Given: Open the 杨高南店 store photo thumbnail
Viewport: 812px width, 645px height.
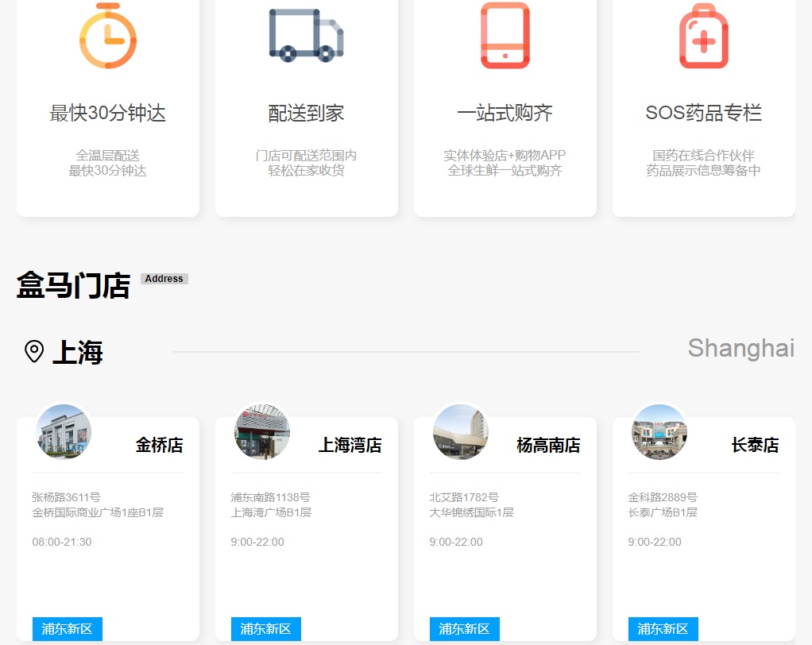Looking at the screenshot, I should click(461, 431).
